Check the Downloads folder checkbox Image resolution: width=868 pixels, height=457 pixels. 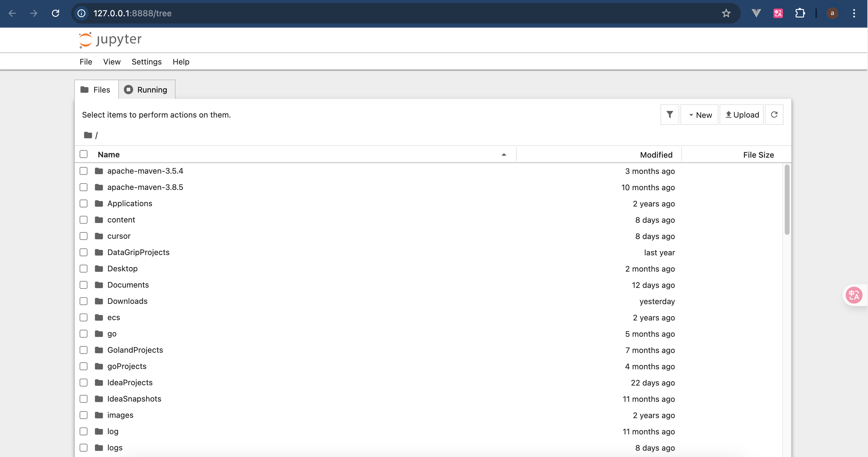(x=84, y=301)
